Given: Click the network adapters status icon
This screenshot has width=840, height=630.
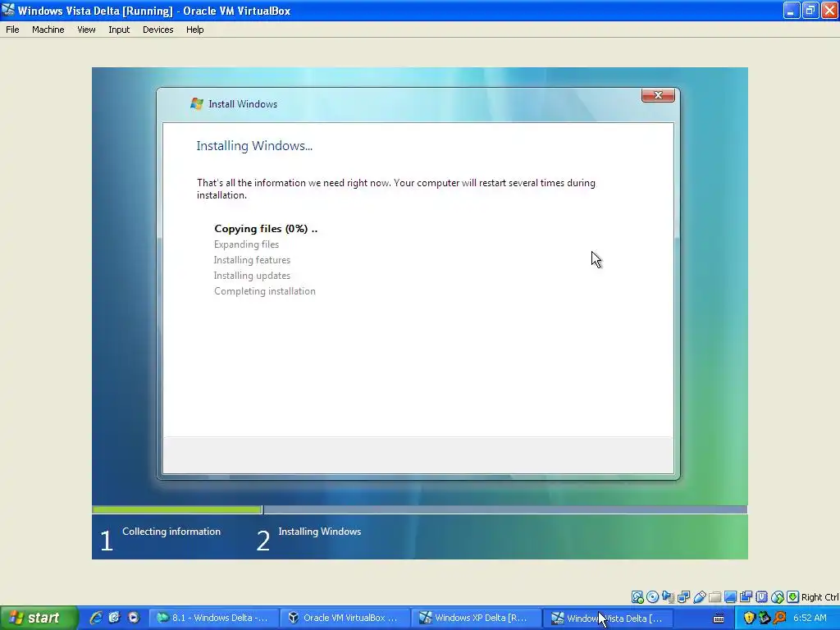Looking at the screenshot, I should (683, 597).
